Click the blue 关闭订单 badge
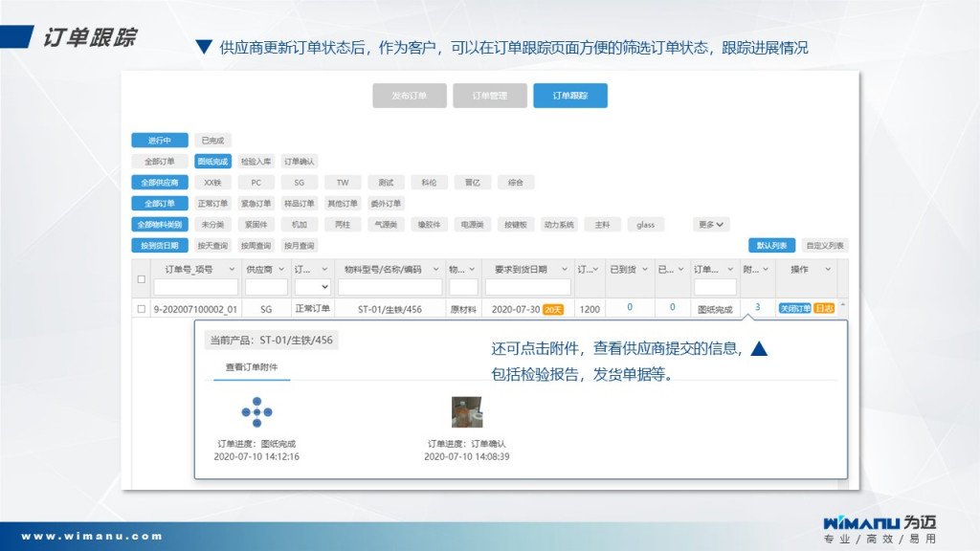The height and width of the screenshot is (551, 980). tap(794, 308)
